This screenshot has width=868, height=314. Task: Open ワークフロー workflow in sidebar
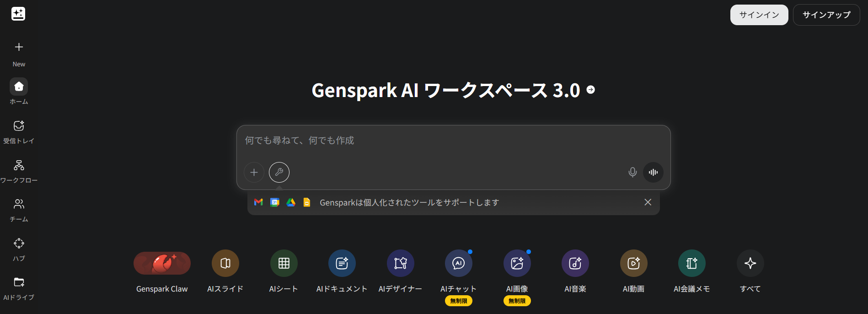click(19, 171)
